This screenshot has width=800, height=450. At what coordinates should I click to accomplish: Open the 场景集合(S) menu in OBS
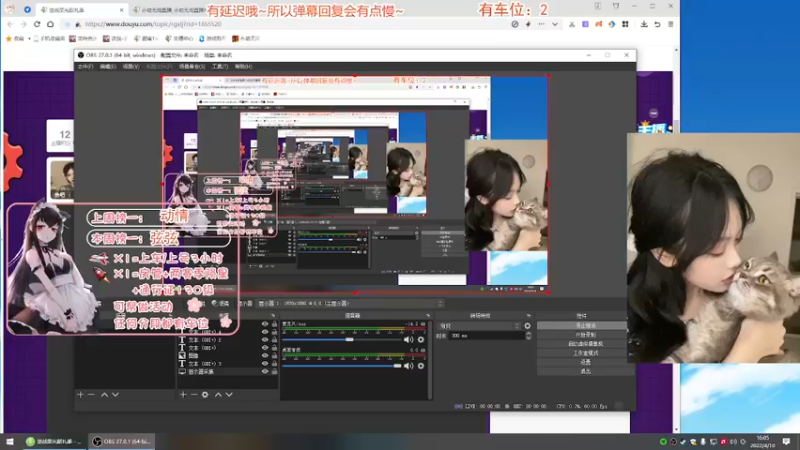[x=192, y=67]
